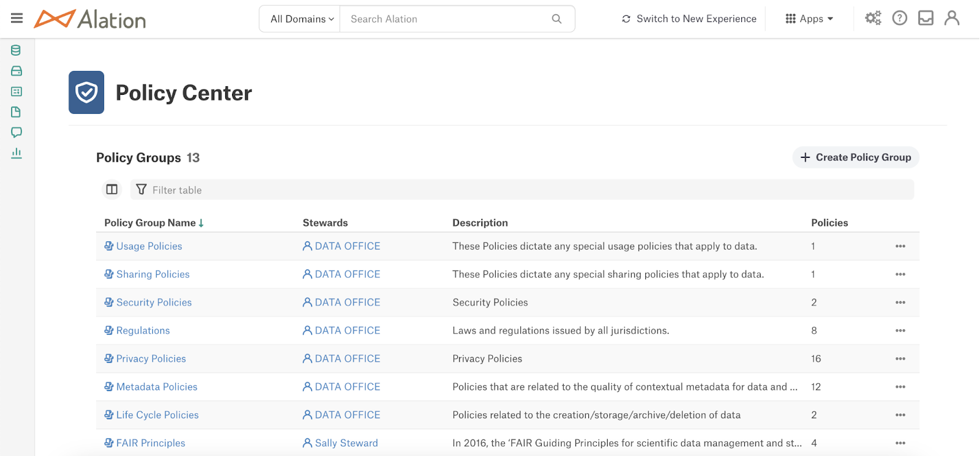Expand the Apps menu
Image resolution: width=980 pixels, height=456 pixels.
click(x=809, y=19)
